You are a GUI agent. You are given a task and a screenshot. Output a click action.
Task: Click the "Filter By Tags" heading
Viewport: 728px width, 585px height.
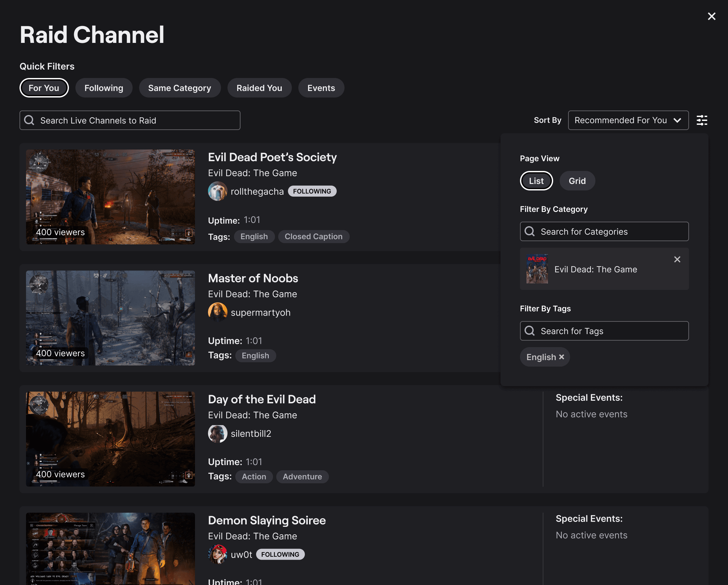pos(545,308)
